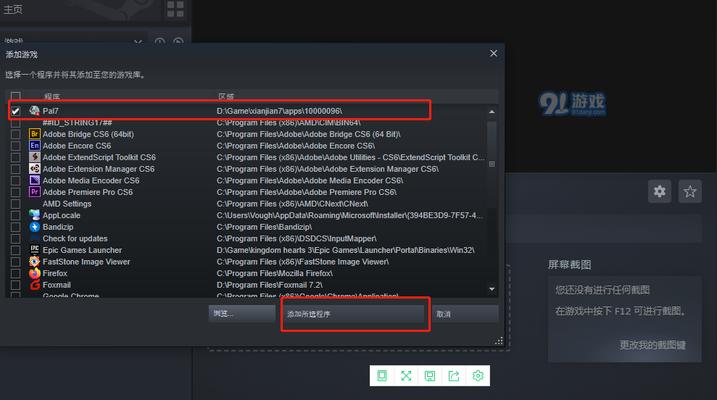The height and width of the screenshot is (400, 717).
Task: Click the long screenshot icon in toolbar
Action: pyautogui.click(x=382, y=376)
